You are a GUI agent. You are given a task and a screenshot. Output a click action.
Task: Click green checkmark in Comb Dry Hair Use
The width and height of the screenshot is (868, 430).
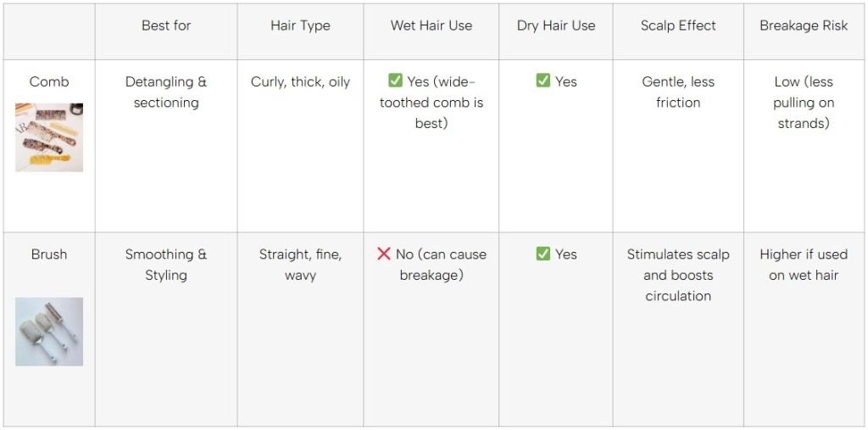543,81
